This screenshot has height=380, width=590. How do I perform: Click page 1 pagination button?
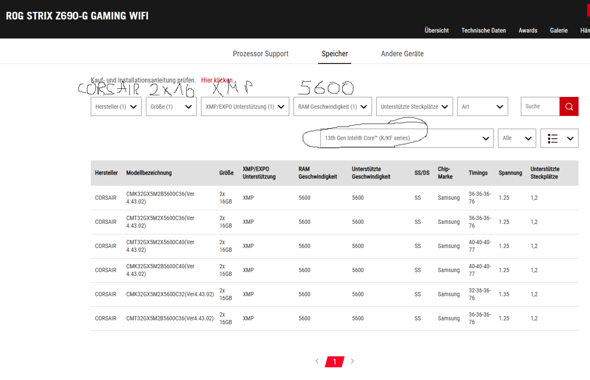[x=335, y=362]
